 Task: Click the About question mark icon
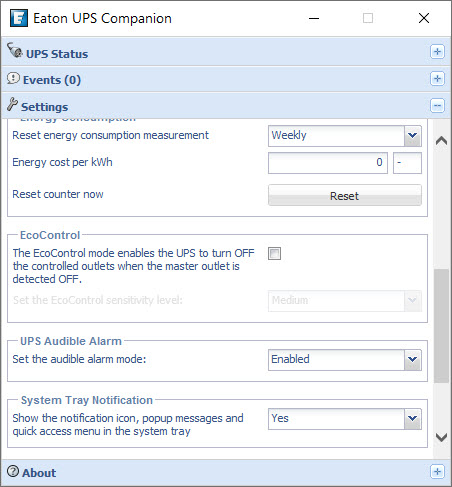(13, 471)
